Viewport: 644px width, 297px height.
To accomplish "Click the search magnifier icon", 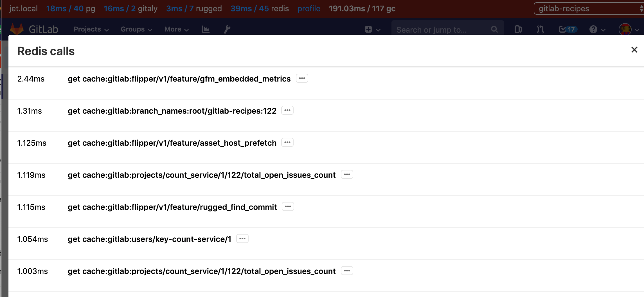I will pyautogui.click(x=494, y=29).
